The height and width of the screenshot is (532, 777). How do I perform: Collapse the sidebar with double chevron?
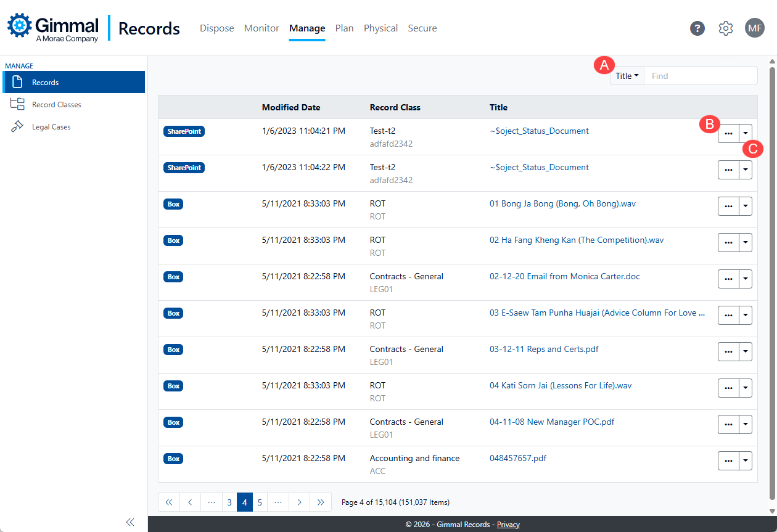click(130, 522)
